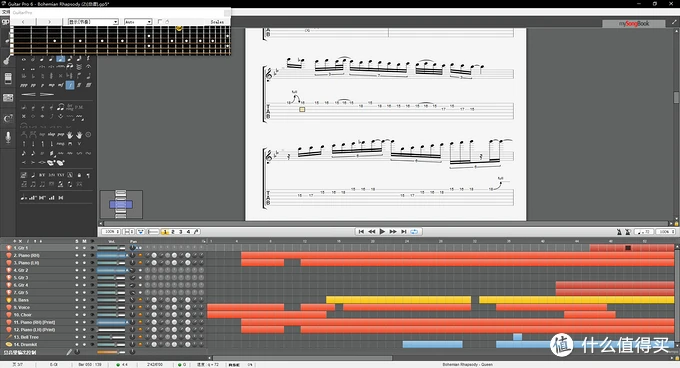Select the highlighted sixteenth-note duration
Screen dimensions: 680x368
click(61, 59)
